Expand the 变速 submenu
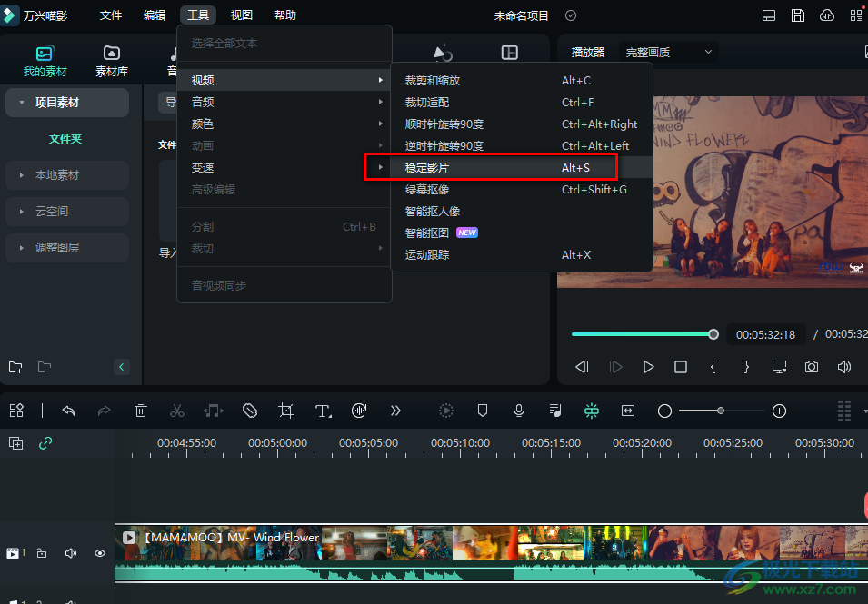 point(284,168)
